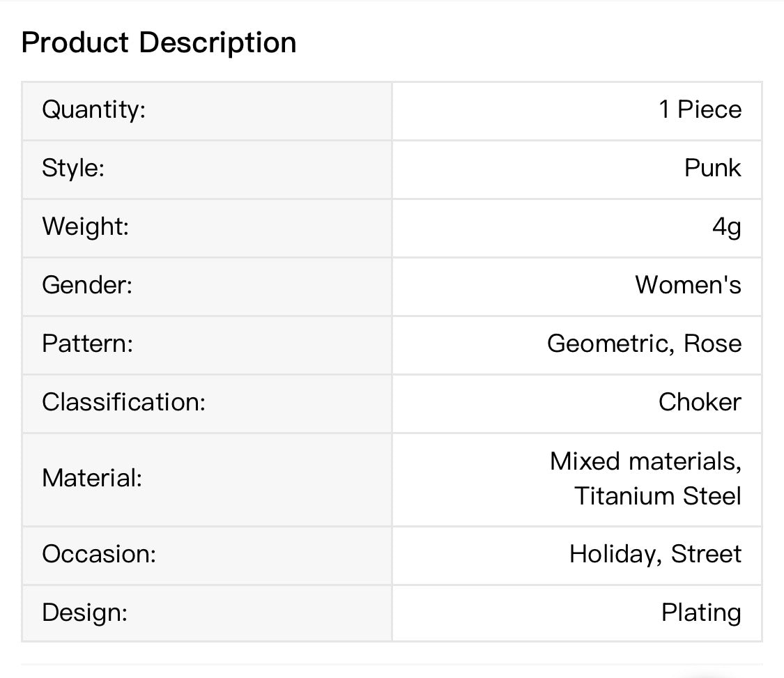This screenshot has height=678, width=784.
Task: Select the Weight label cell
Action: pos(207,228)
